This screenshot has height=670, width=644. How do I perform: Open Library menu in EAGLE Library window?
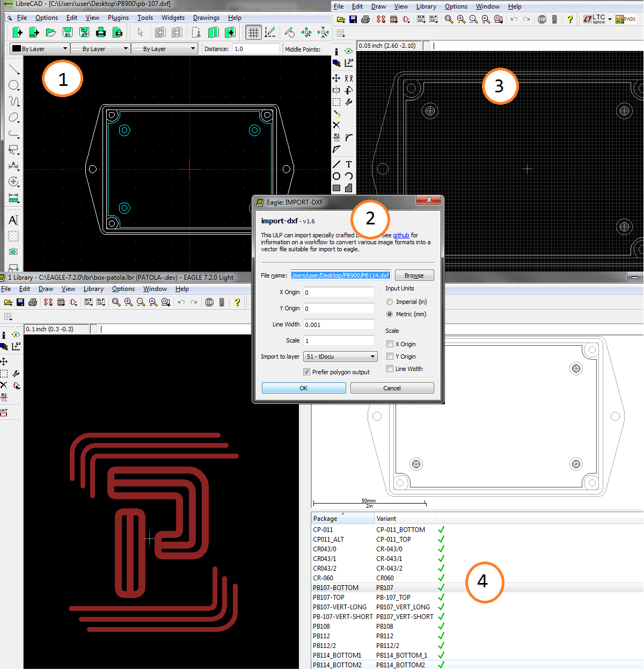93,289
